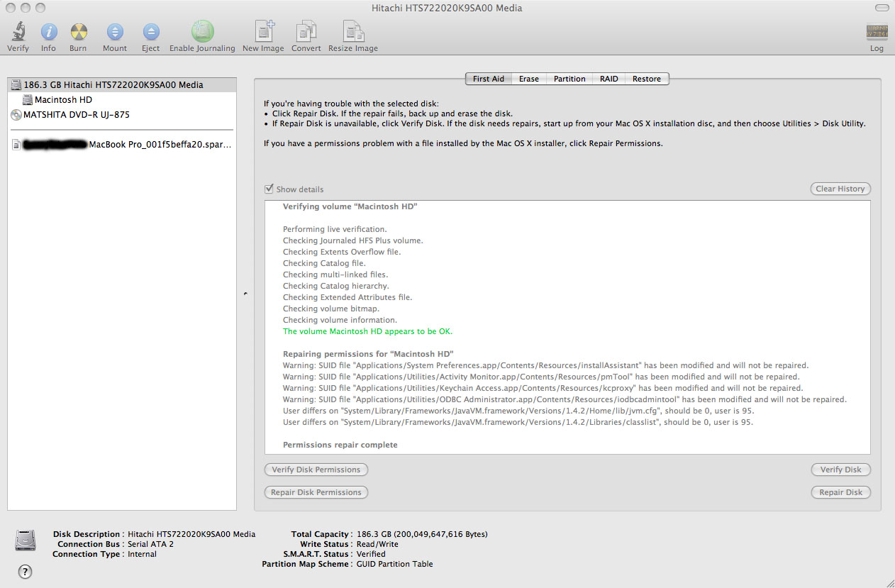The width and height of the screenshot is (895, 588).
Task: Click the pmTool SUID warning line
Action: [x=541, y=377]
